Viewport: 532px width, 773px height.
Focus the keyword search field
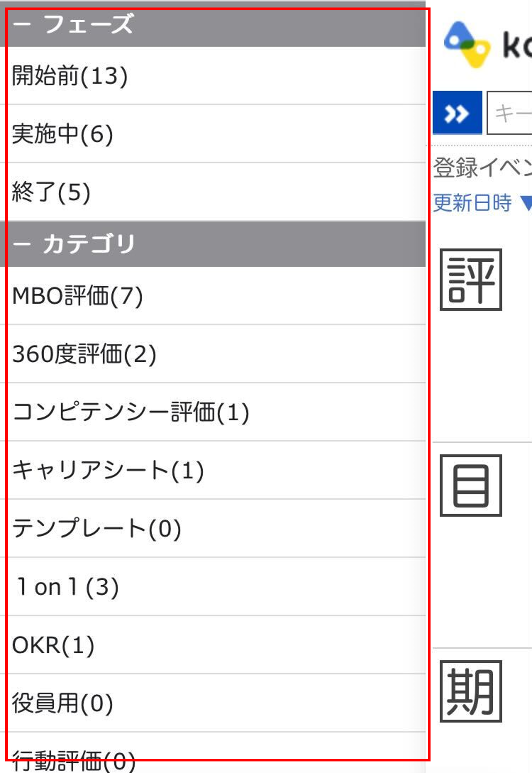509,113
